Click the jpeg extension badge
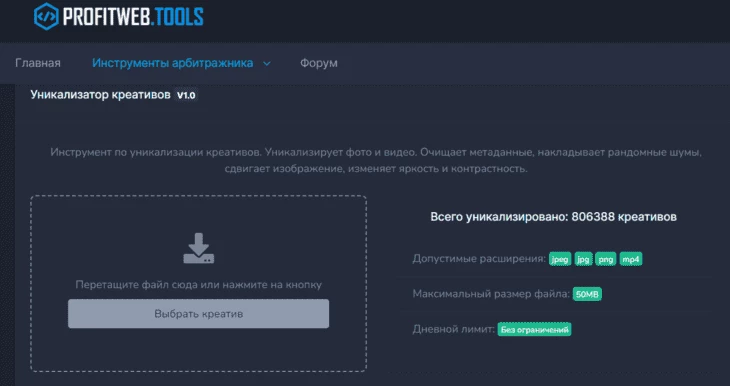The height and width of the screenshot is (386, 730). point(560,259)
